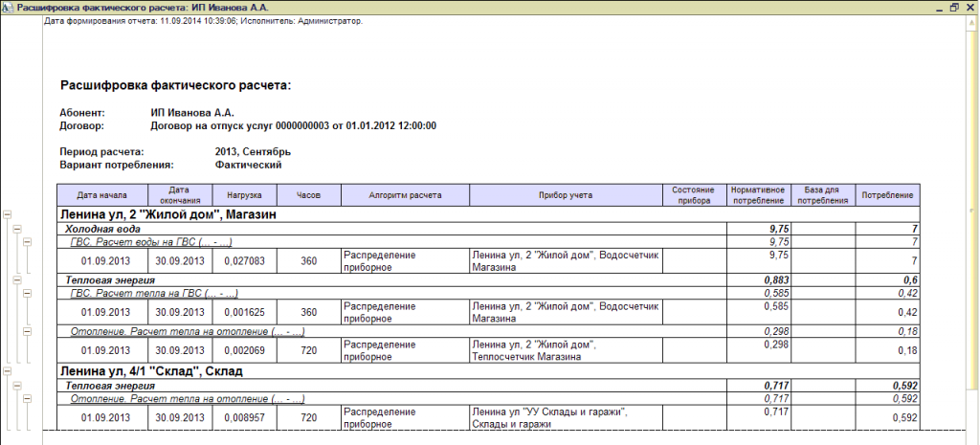Select the load value 0,027083

(244, 261)
